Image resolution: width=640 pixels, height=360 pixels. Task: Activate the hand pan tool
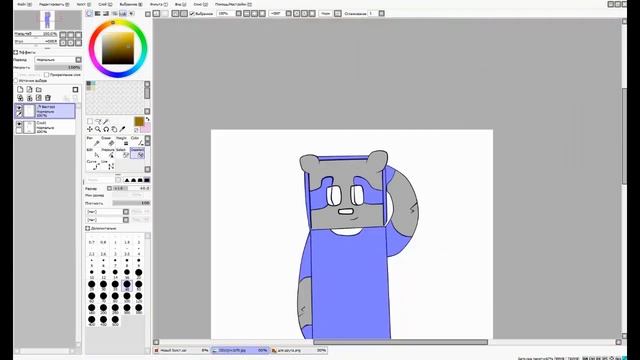tap(114, 129)
